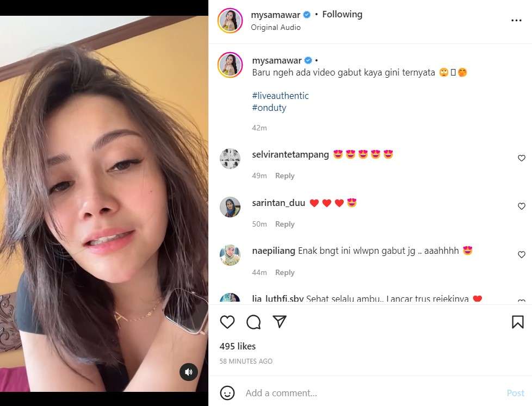Open the #liveauthentic hashtag
The width and height of the screenshot is (532, 406).
pos(280,96)
